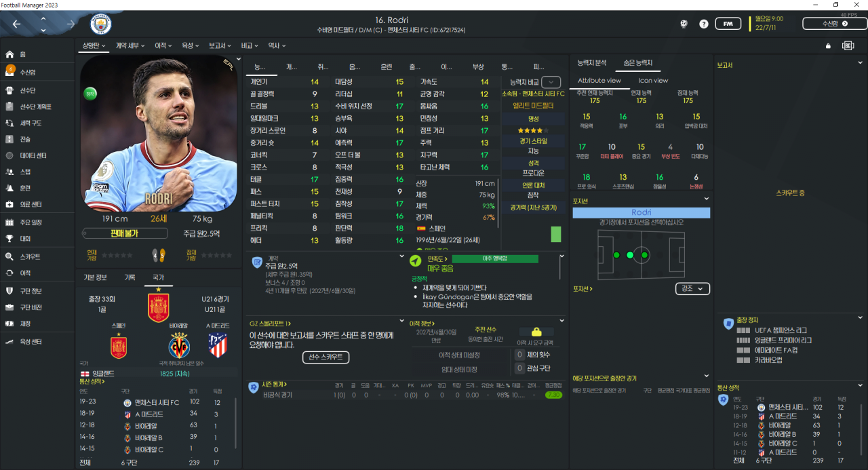
Task: Click the 수신함 continue button
Action: point(835,24)
